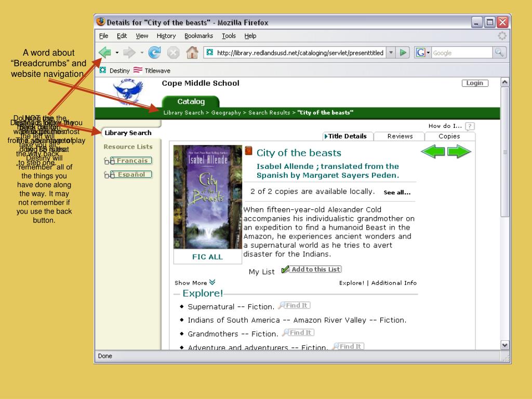This screenshot has width=532, height=399.
Task: Click the red book material-type icon
Action: click(249, 150)
